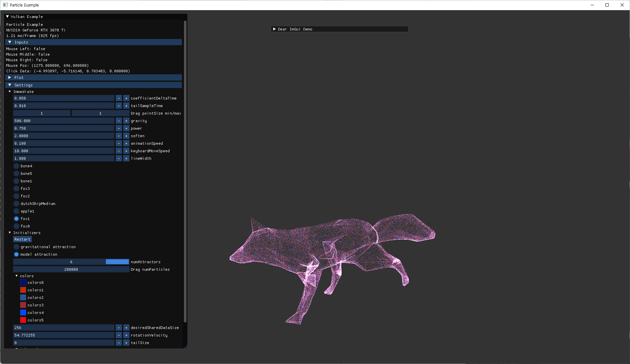Select the fox3 model radio button

coord(16,189)
